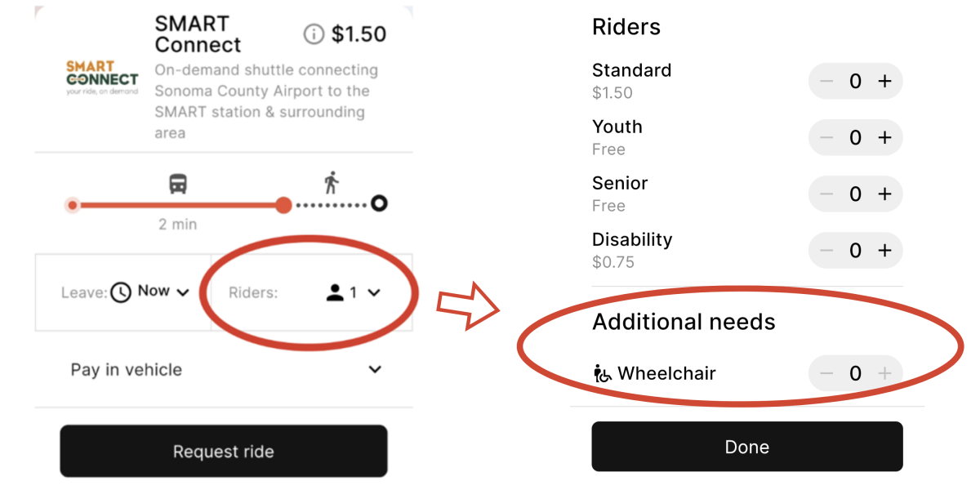Click the clock icon next to Leave

tap(121, 292)
